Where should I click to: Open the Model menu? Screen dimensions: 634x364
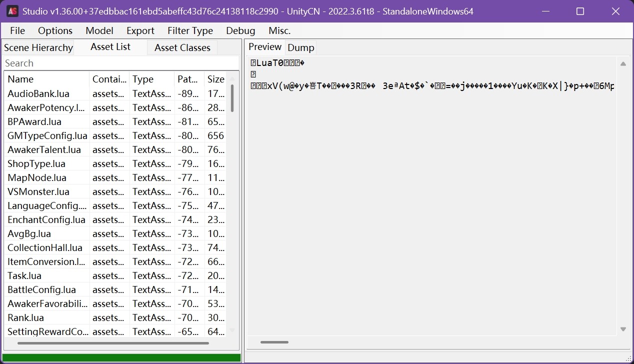coord(99,30)
